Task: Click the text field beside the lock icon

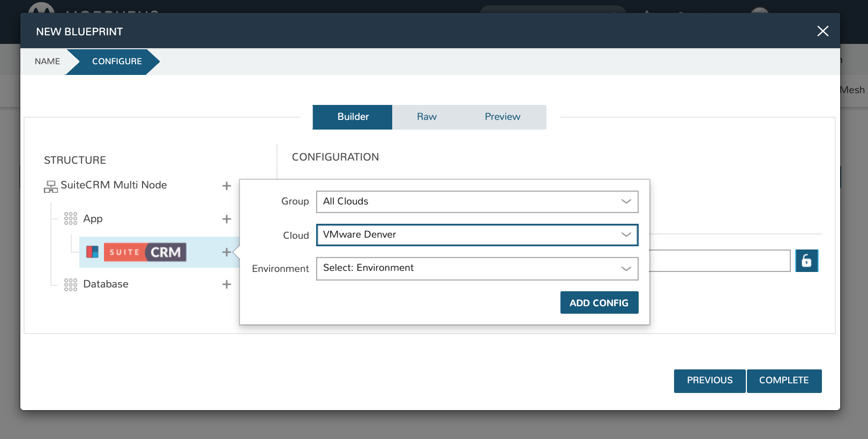Action: [720, 261]
